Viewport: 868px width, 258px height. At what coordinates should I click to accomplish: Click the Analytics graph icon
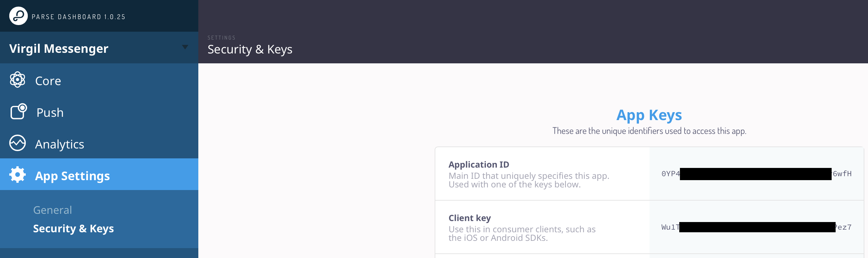tap(18, 143)
